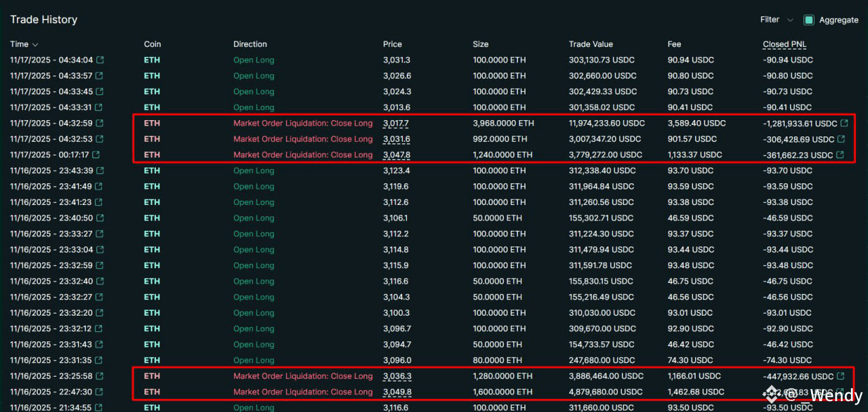Click price 3,100.3
The width and height of the screenshot is (868, 412).
pyautogui.click(x=396, y=313)
